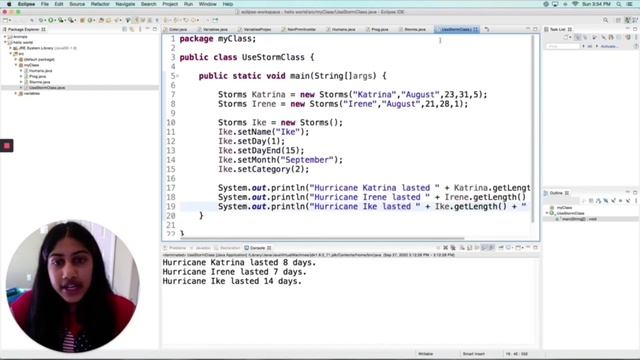This screenshot has width=640, height=360.
Task: Collapse All in Package Explorer toolbar
Action: (x=124, y=29)
